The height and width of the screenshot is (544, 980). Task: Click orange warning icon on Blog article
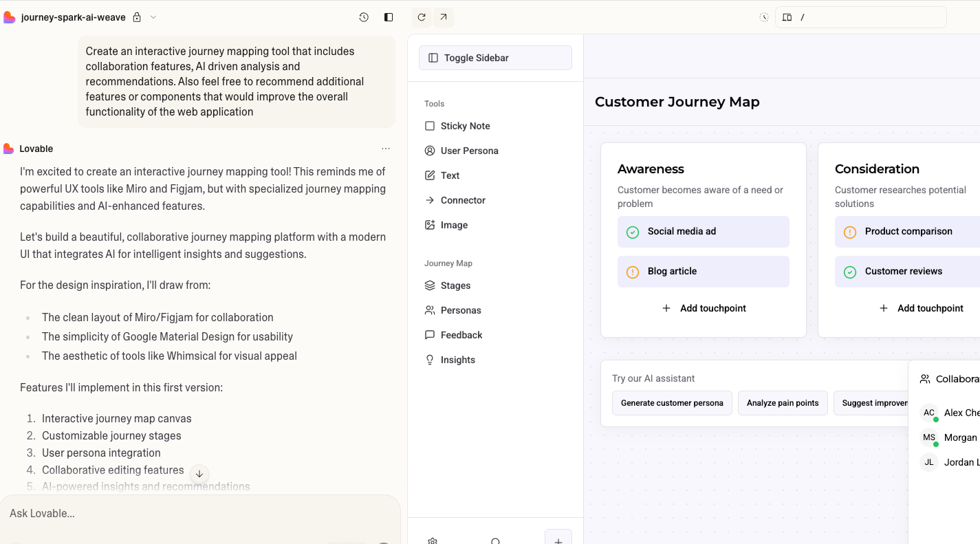[633, 272]
